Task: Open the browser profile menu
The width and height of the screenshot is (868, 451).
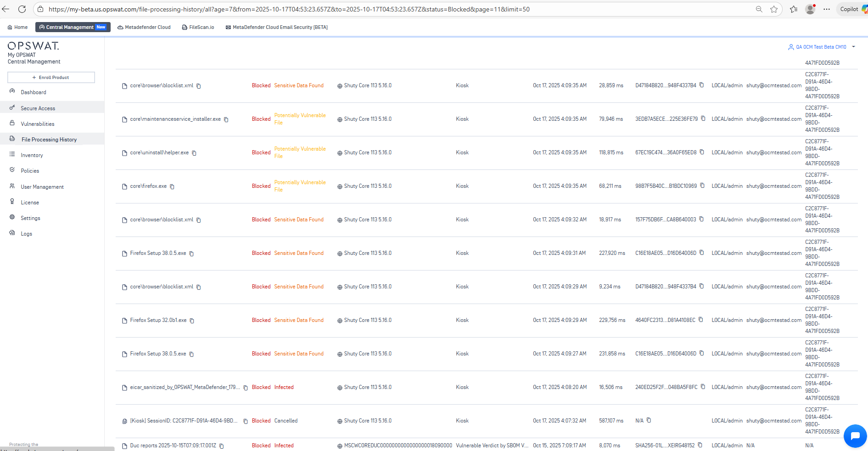Action: coord(810,9)
